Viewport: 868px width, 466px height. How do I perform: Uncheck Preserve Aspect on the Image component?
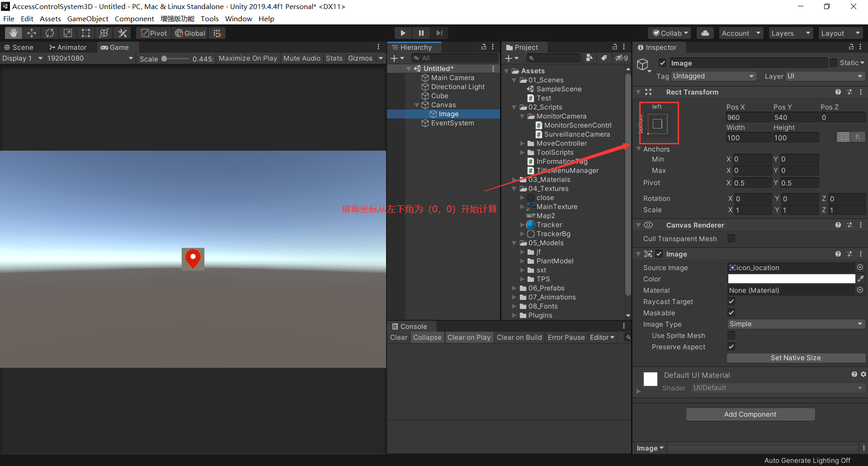pyautogui.click(x=731, y=347)
